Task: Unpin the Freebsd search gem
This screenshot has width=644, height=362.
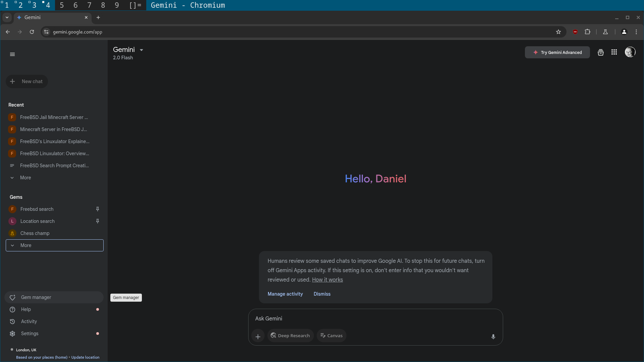Action: (x=98, y=209)
